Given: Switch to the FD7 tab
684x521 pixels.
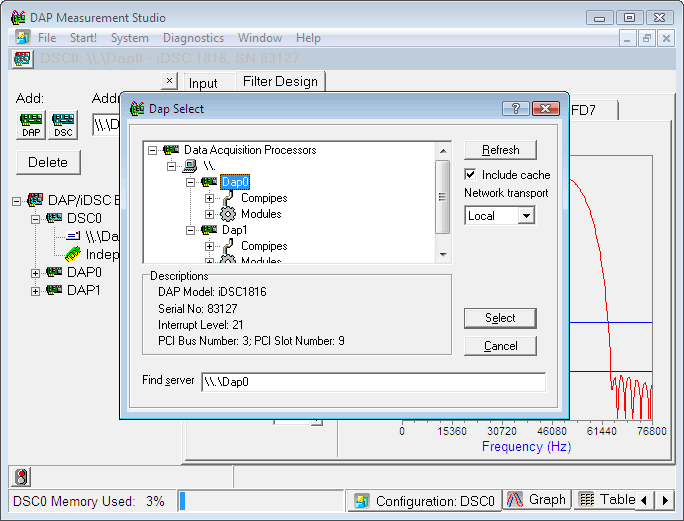Looking at the screenshot, I should 593,110.
